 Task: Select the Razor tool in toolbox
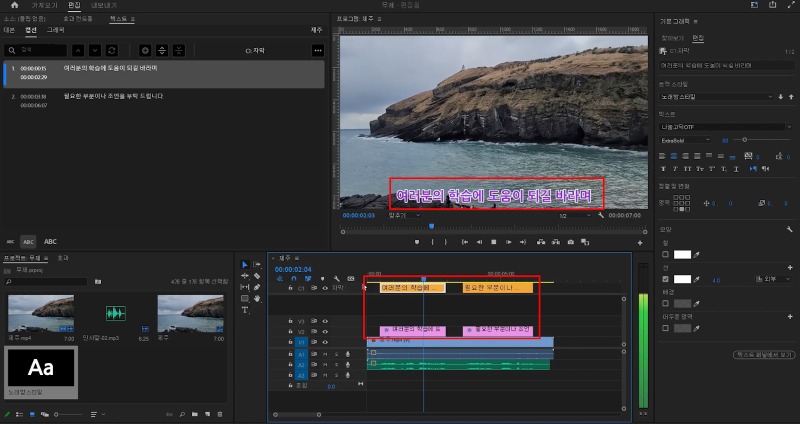[257, 275]
